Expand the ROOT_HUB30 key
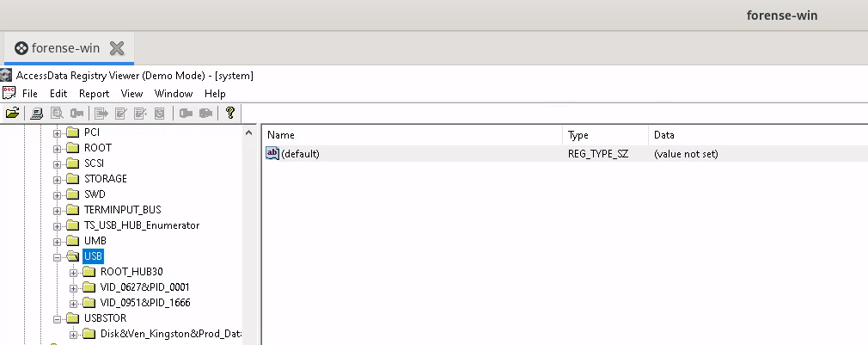The width and height of the screenshot is (868, 345). coord(73,273)
